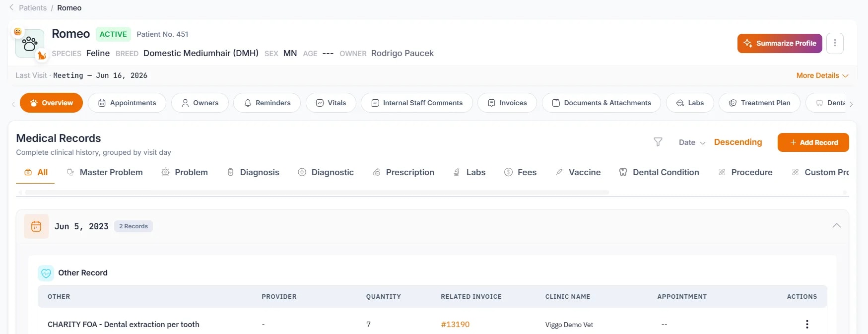
Task: Click the Viggo Demo Vet clinic name
Action: click(x=569, y=325)
